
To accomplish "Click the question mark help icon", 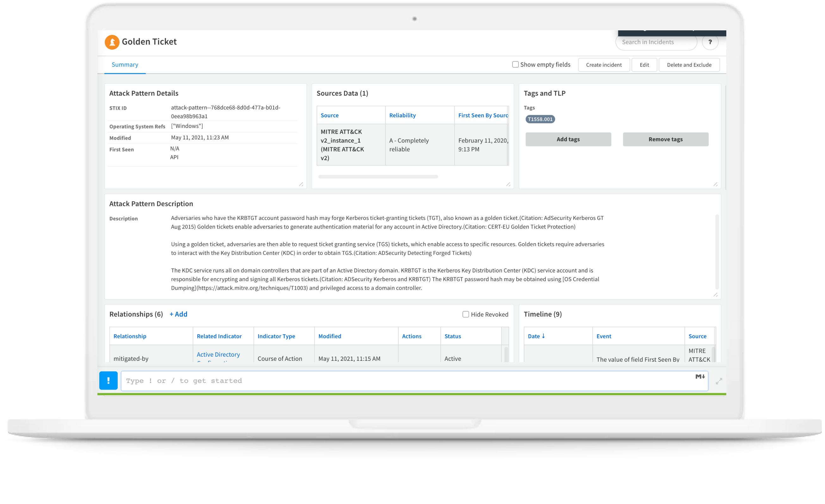I will [710, 42].
